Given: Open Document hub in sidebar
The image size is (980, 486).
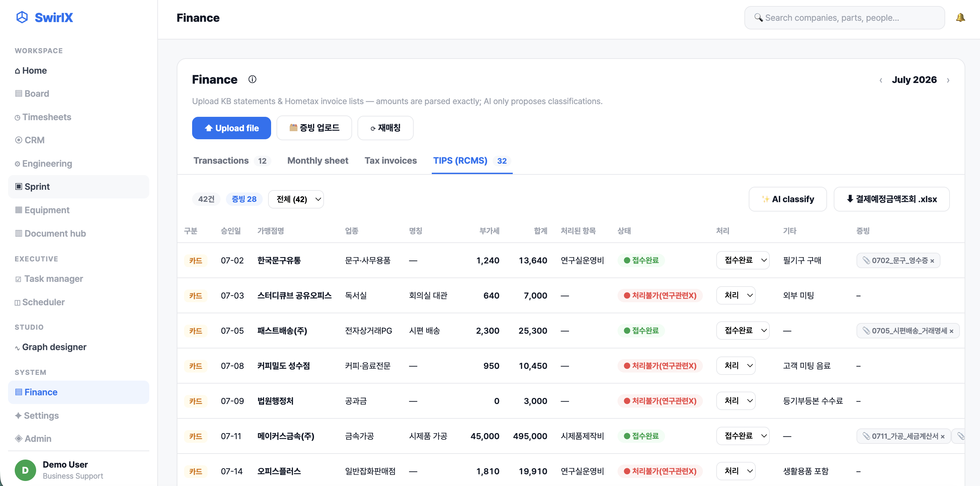Looking at the screenshot, I should click(78, 233).
